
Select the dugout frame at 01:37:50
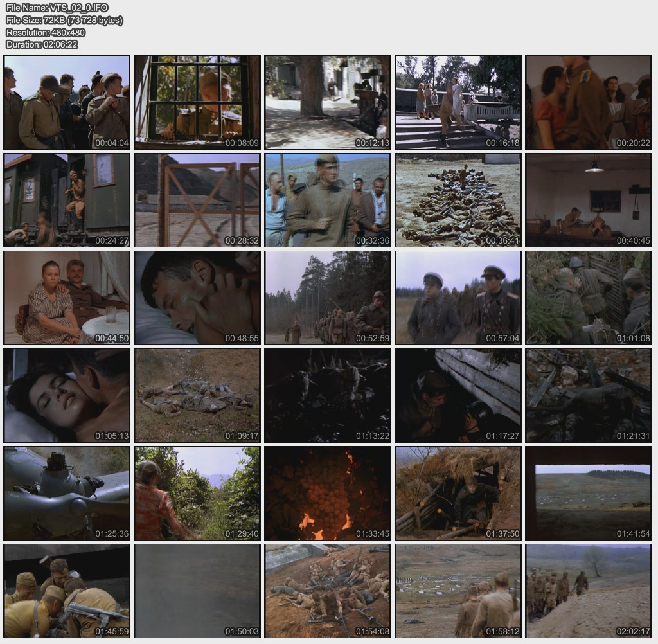[x=458, y=494]
